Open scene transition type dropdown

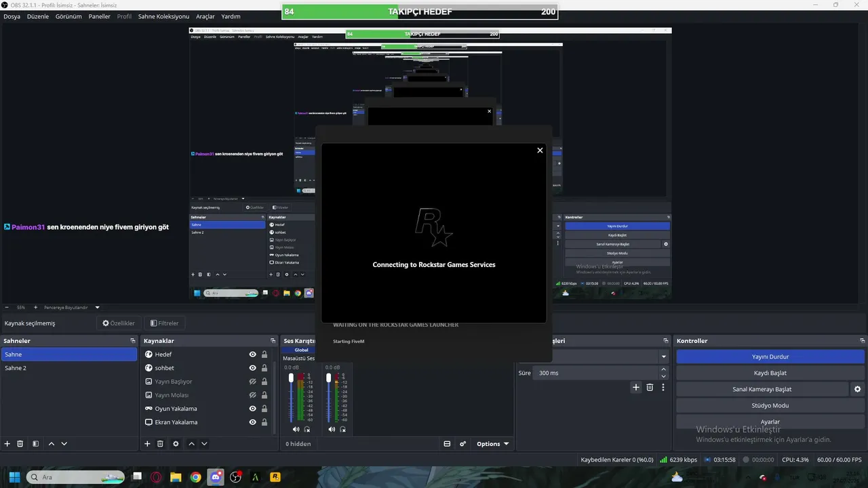pyautogui.click(x=663, y=357)
